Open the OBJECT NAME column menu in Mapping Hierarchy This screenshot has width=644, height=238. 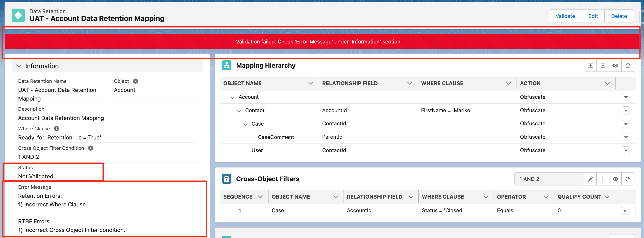pos(311,83)
